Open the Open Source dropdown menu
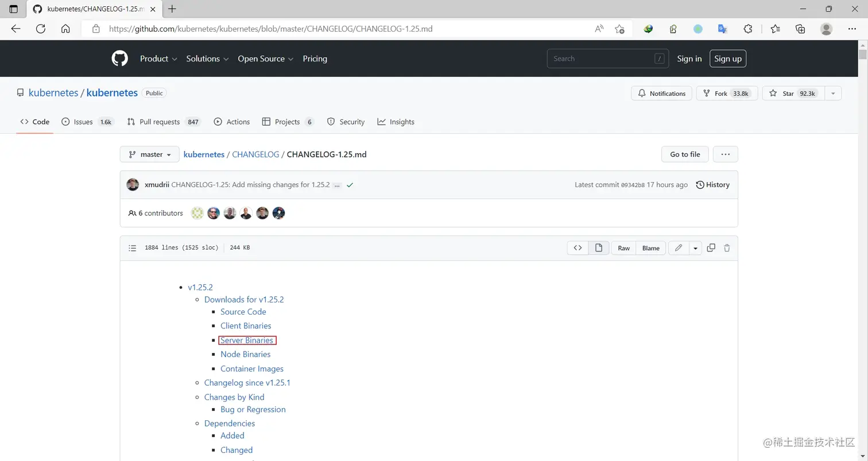 point(266,59)
